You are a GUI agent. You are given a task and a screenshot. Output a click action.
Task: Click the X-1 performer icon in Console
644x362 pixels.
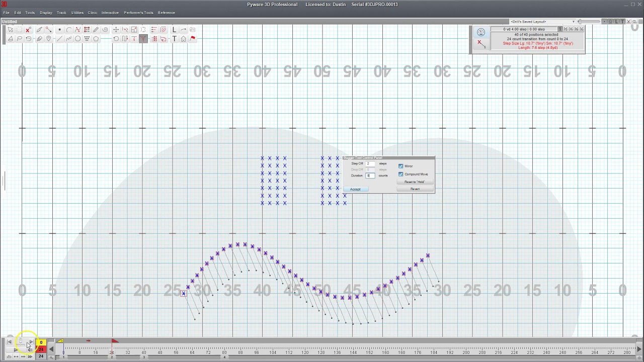point(481,44)
